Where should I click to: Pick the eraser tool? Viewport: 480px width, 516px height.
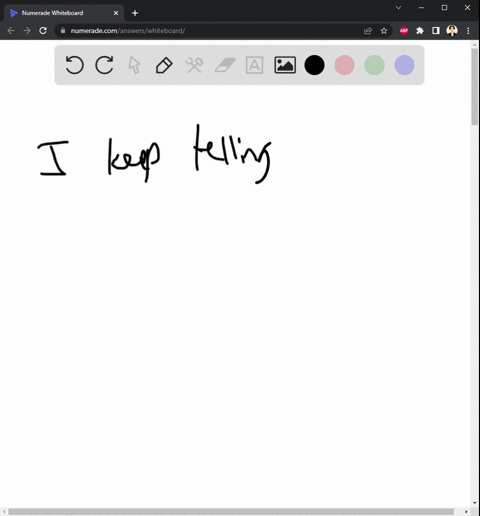pyautogui.click(x=225, y=65)
